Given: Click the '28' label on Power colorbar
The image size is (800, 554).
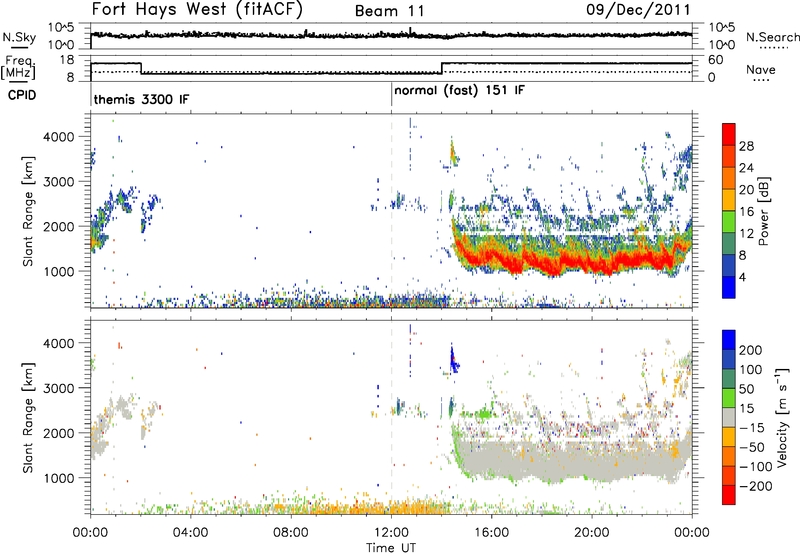Looking at the screenshot, I should pos(746,146).
